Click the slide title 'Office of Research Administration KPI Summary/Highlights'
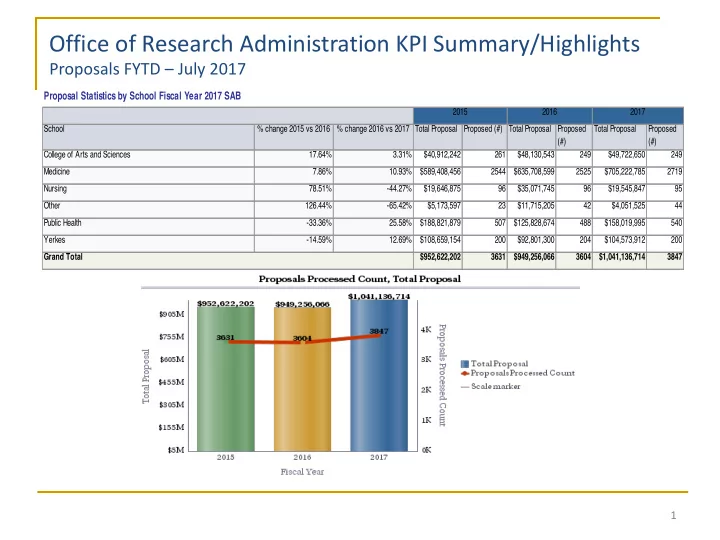The width and height of the screenshot is (720, 540). click(344, 44)
